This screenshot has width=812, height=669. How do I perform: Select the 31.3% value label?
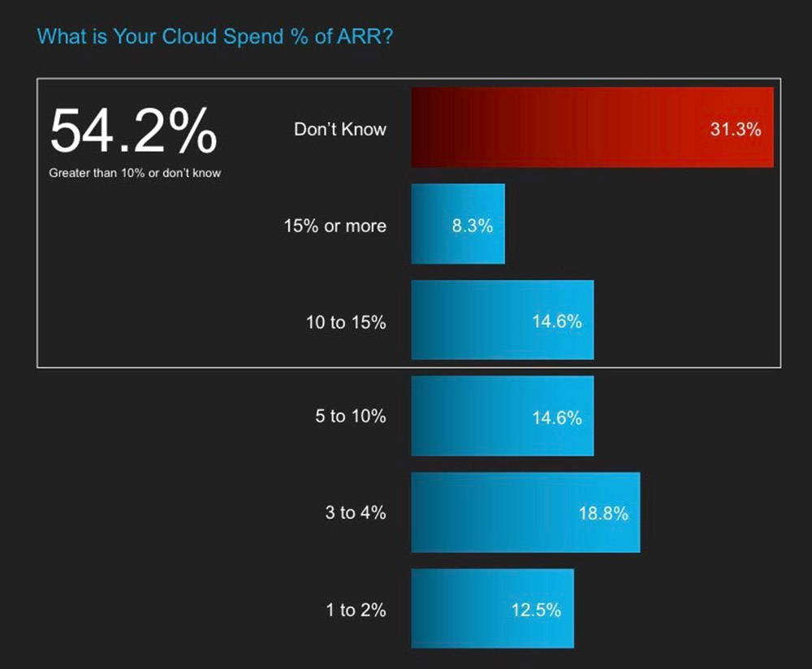[736, 129]
